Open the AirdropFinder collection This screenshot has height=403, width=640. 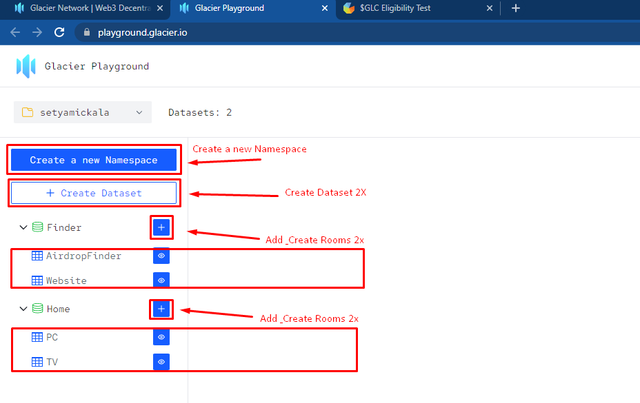pyautogui.click(x=83, y=256)
